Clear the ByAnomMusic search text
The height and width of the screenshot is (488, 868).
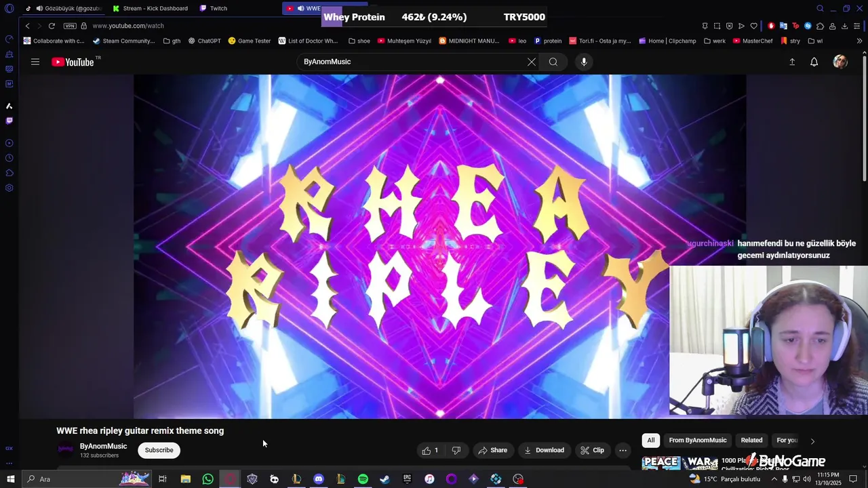click(532, 62)
